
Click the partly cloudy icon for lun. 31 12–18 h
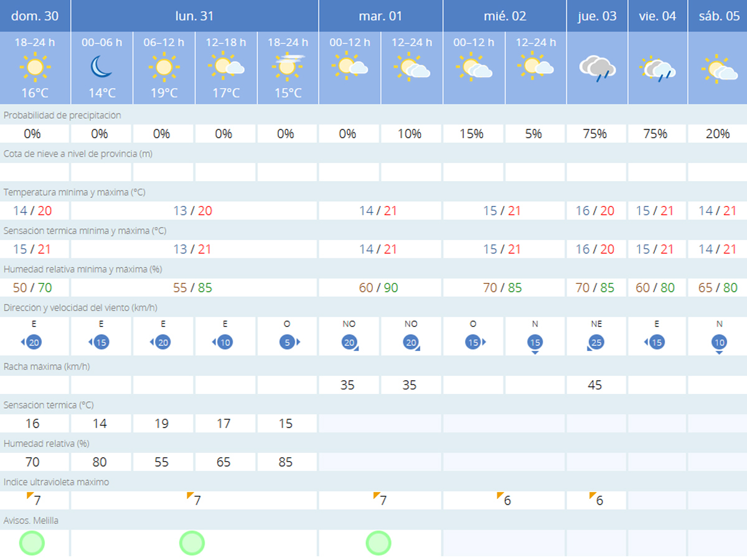click(226, 66)
